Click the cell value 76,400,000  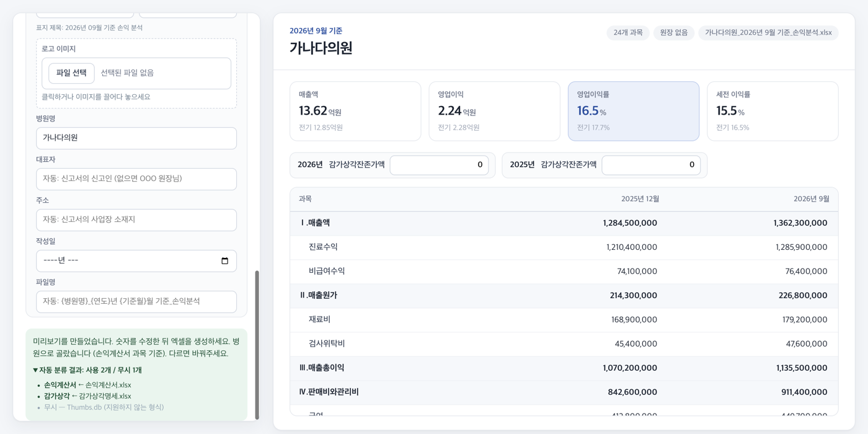click(x=807, y=272)
